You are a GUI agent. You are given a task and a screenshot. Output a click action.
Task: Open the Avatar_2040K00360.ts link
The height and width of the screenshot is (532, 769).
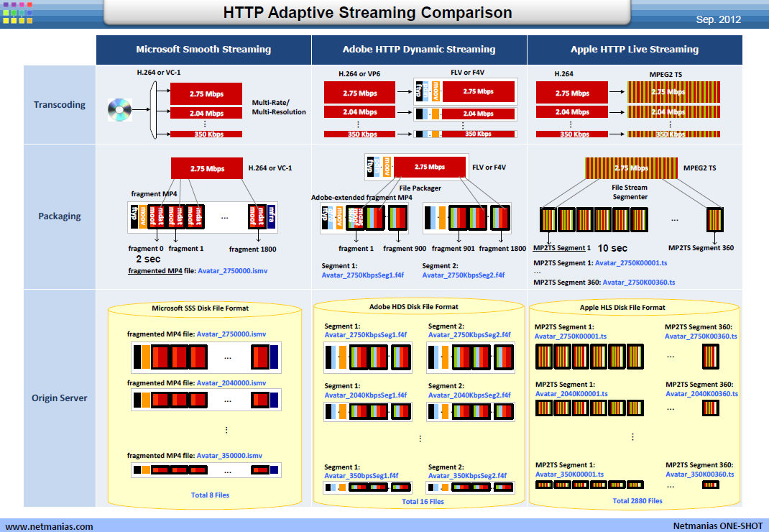point(702,393)
